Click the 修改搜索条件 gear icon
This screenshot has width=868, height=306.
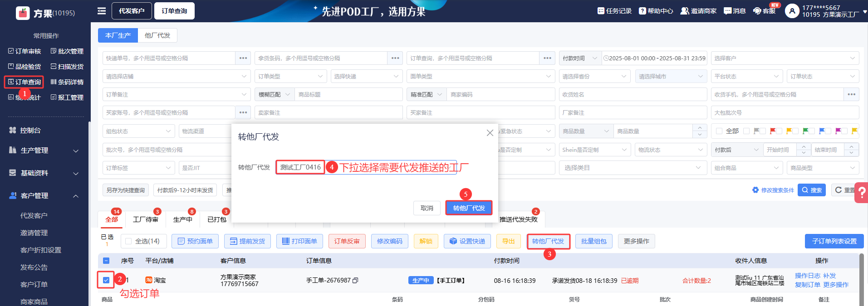[x=755, y=190]
